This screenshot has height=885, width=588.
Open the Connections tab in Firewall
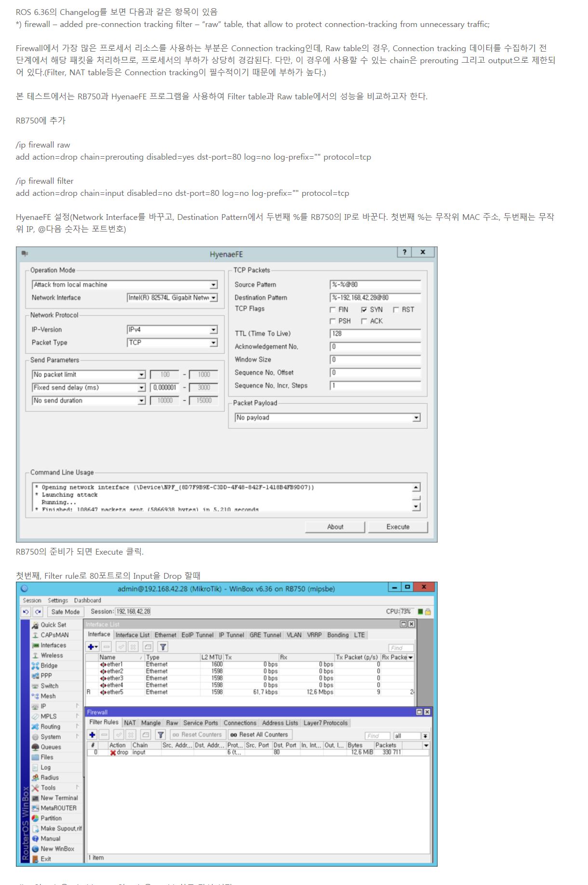click(x=240, y=723)
